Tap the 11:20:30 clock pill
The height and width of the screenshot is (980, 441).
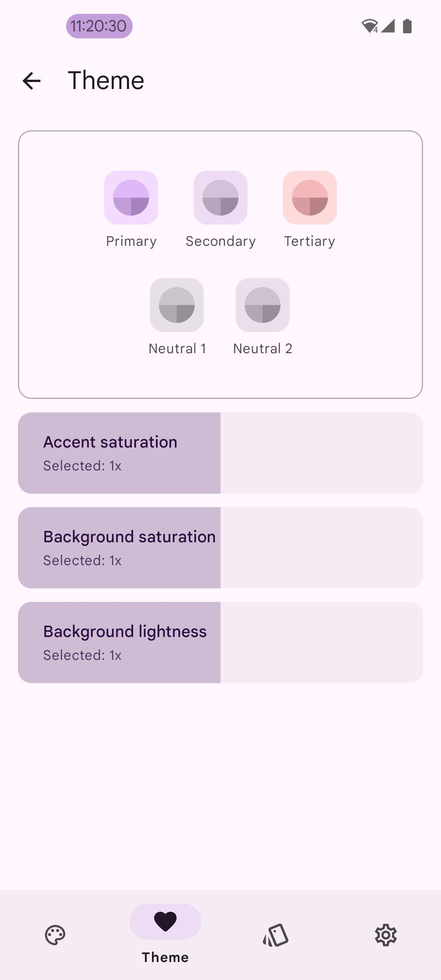coord(99,26)
